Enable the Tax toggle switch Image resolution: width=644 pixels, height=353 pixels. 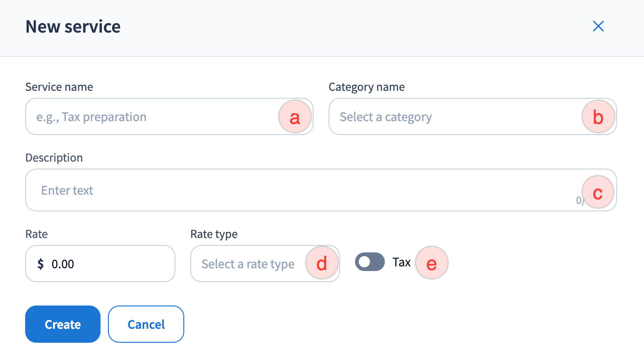click(x=370, y=262)
